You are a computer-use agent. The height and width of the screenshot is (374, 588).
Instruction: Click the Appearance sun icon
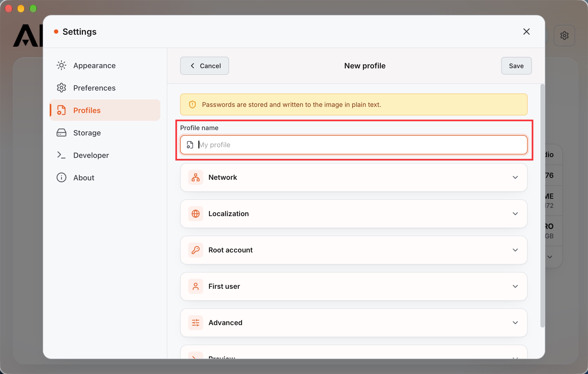pos(61,65)
